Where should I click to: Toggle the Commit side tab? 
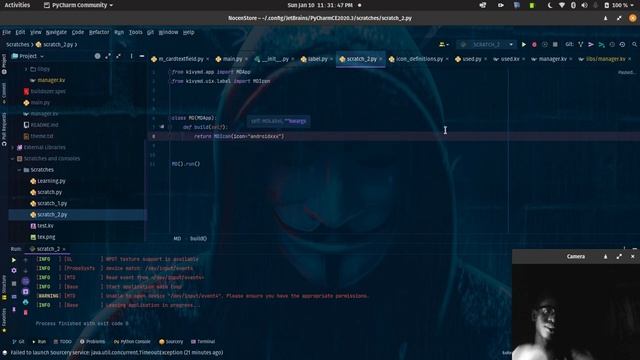(4, 93)
